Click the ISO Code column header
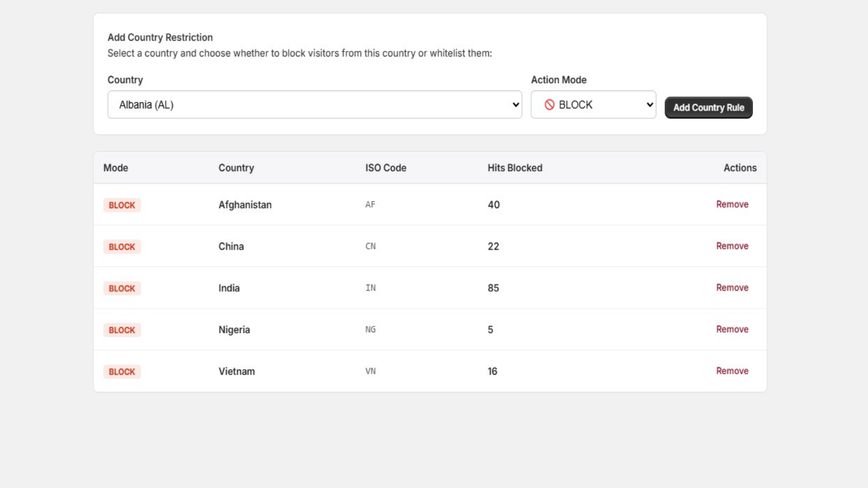868x488 pixels. pos(386,168)
